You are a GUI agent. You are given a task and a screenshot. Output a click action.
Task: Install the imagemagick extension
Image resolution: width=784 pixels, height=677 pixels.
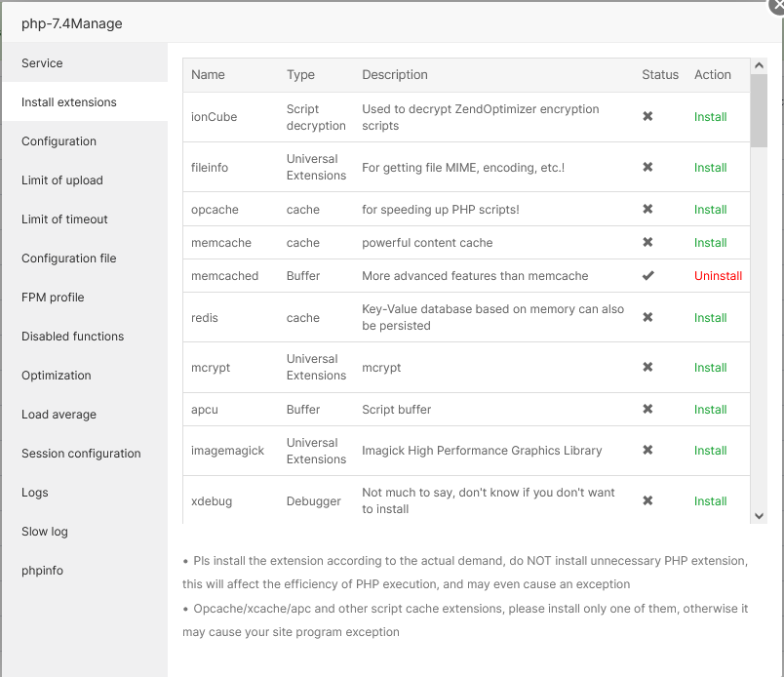point(710,451)
